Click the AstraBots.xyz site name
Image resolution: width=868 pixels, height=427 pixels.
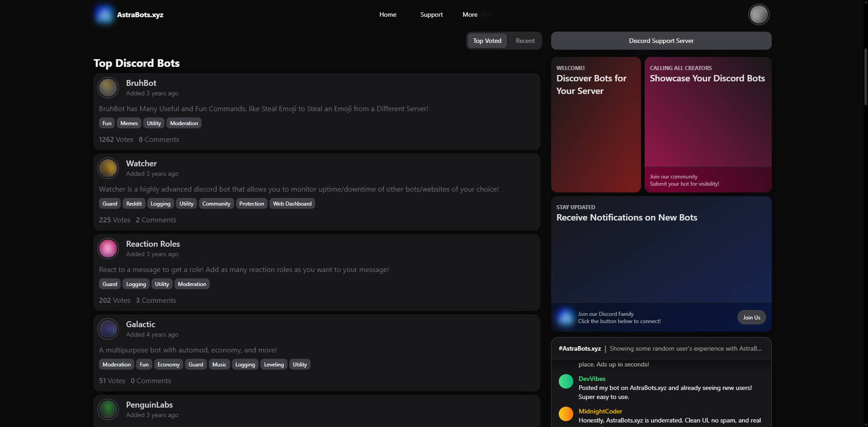coord(140,14)
